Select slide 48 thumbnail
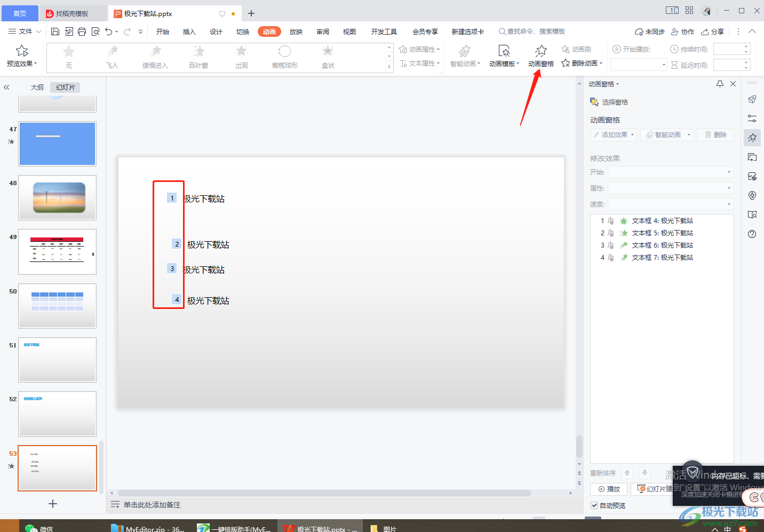Image resolution: width=764 pixels, height=532 pixels. coord(58,197)
